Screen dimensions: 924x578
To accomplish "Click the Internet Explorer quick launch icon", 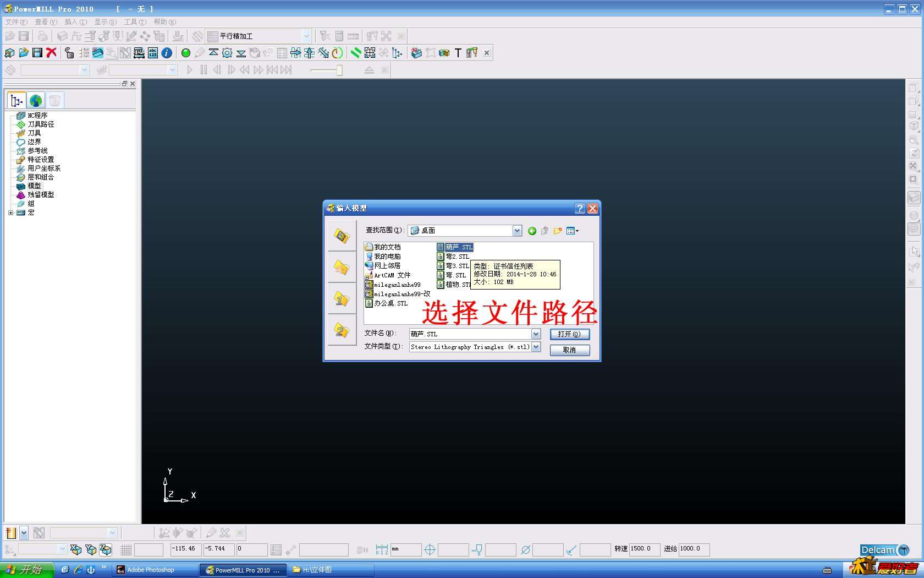I will tap(78, 570).
